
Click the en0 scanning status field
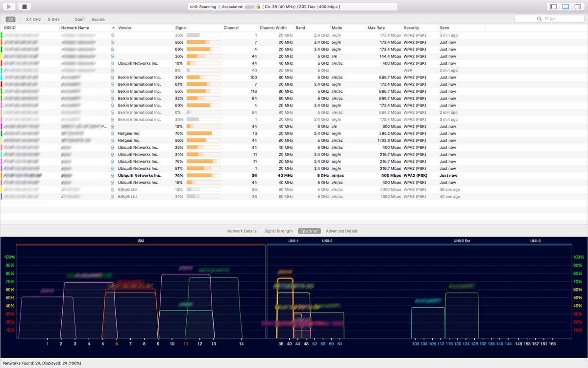click(x=293, y=6)
